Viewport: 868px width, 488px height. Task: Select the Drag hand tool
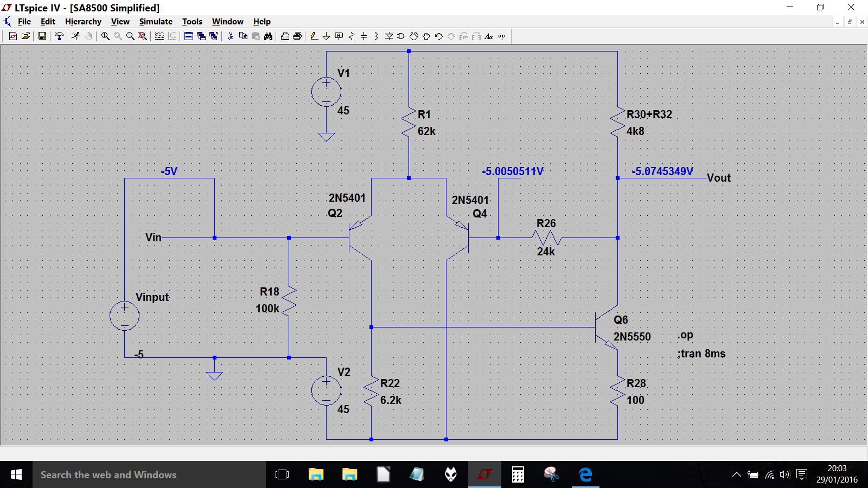[426, 36]
